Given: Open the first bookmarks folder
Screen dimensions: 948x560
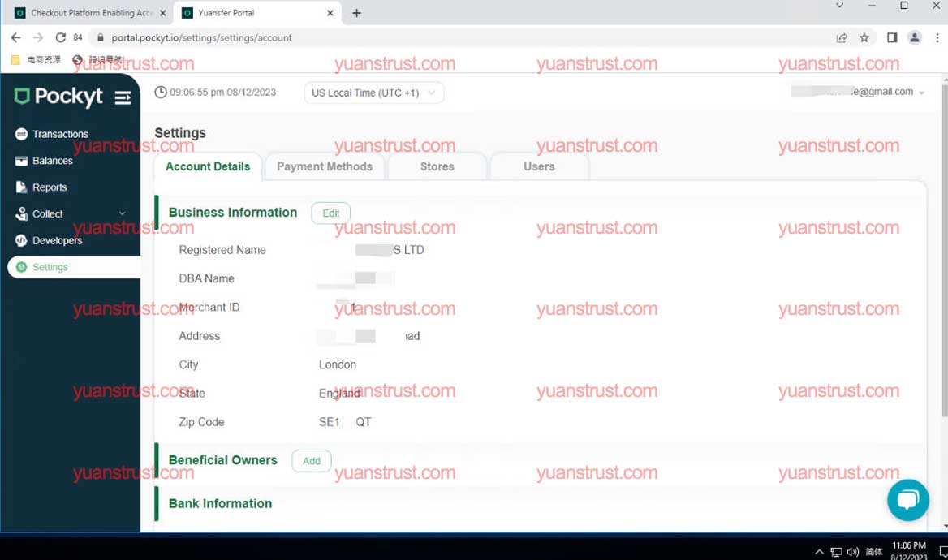Looking at the screenshot, I should click(x=36, y=60).
